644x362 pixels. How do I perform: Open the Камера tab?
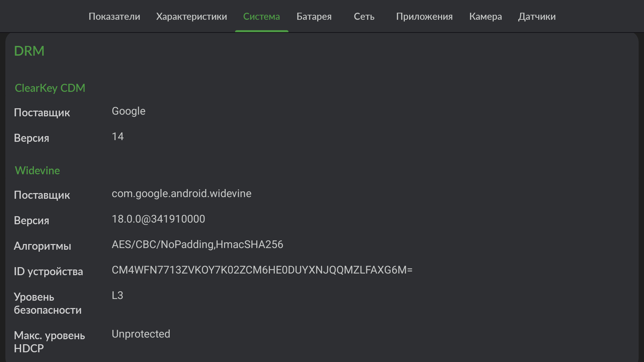(485, 16)
